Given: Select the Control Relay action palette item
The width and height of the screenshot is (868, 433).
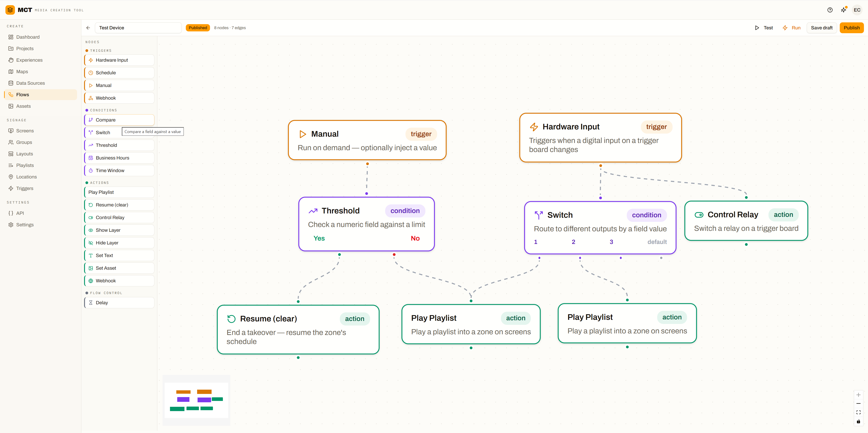Looking at the screenshot, I should coord(119,218).
